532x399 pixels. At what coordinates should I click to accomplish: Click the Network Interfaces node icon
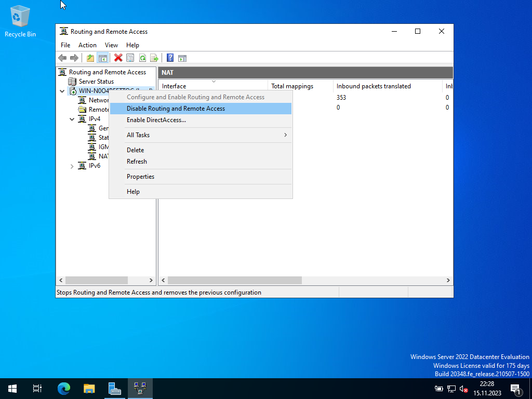[82, 100]
